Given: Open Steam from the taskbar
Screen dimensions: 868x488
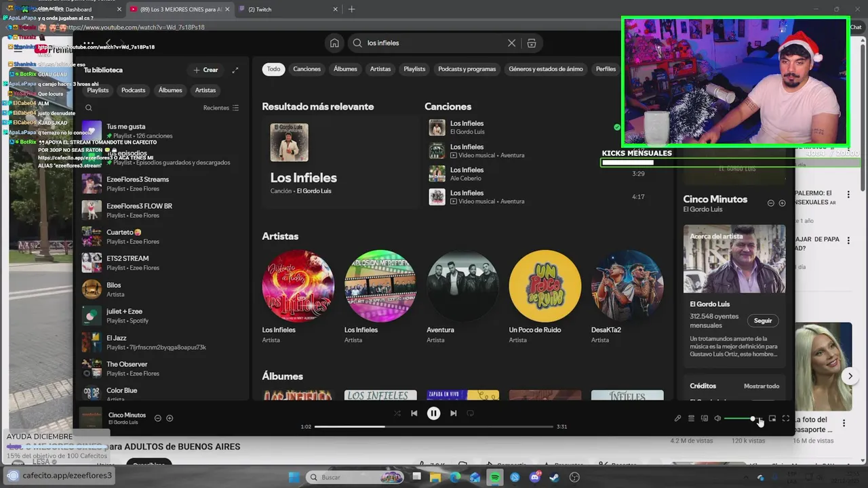Looking at the screenshot, I should pos(555,477).
